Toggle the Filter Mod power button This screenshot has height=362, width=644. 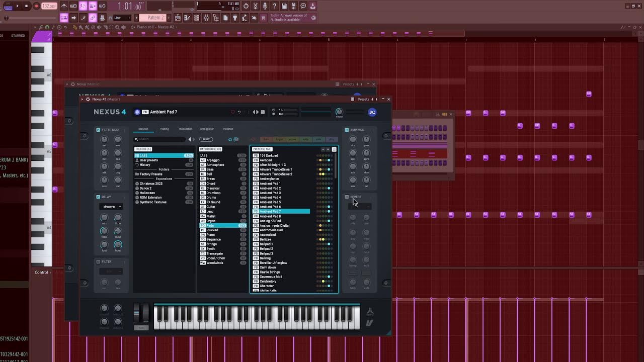pos(98,130)
